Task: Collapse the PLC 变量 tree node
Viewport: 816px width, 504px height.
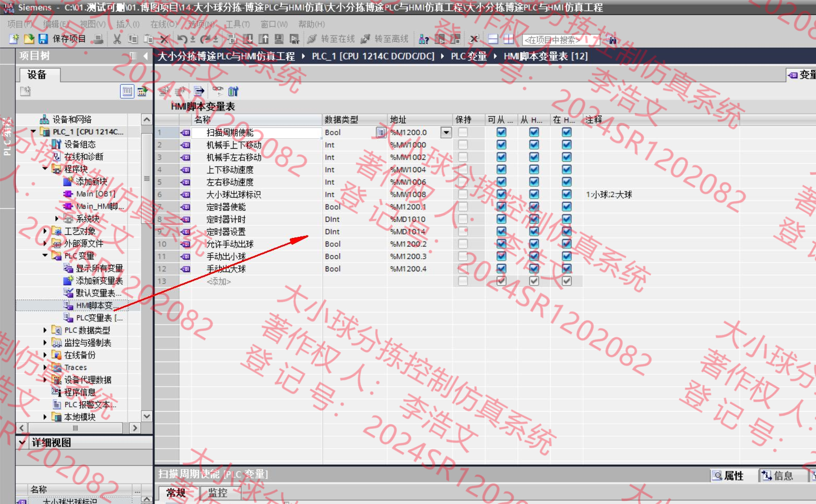Action: coord(45,256)
